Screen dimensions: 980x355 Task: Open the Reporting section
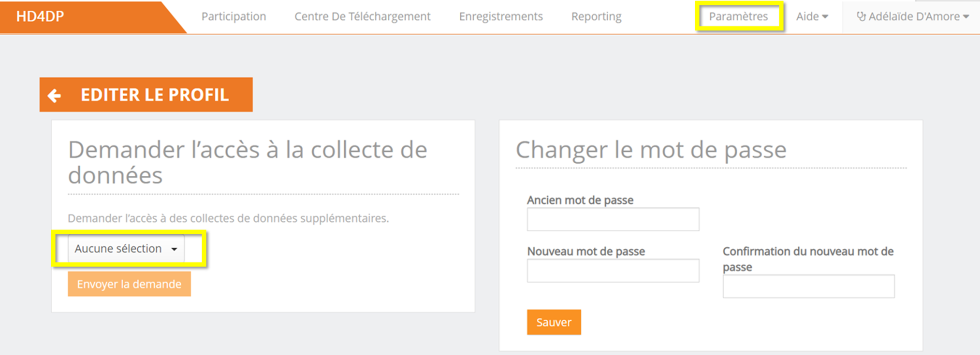[596, 16]
